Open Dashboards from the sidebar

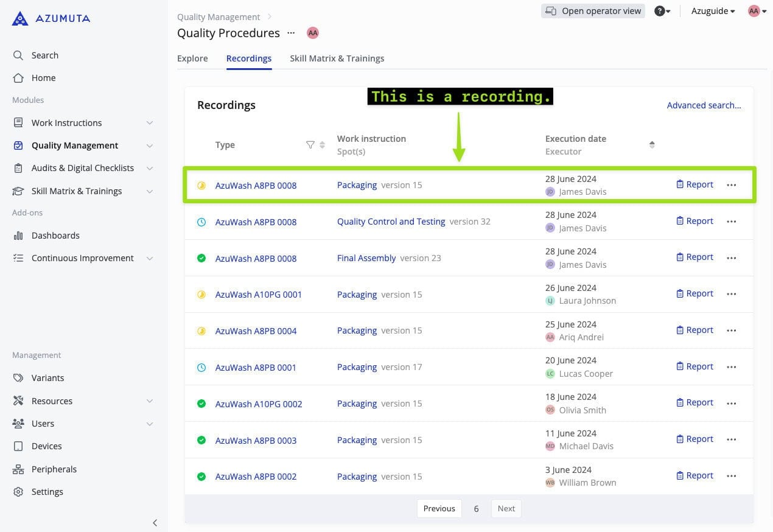click(x=55, y=236)
